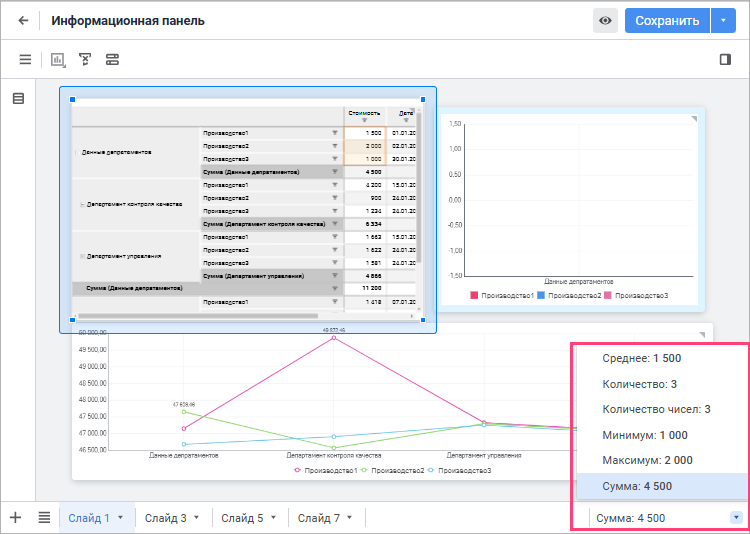750x534 pixels.
Task: Click the Сохранить button
Action: [667, 21]
